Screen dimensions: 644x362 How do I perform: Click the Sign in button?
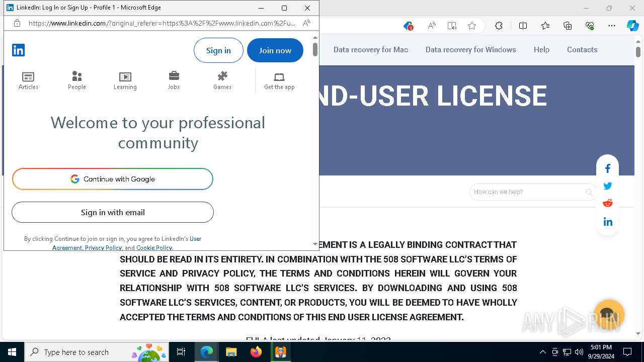tap(218, 50)
